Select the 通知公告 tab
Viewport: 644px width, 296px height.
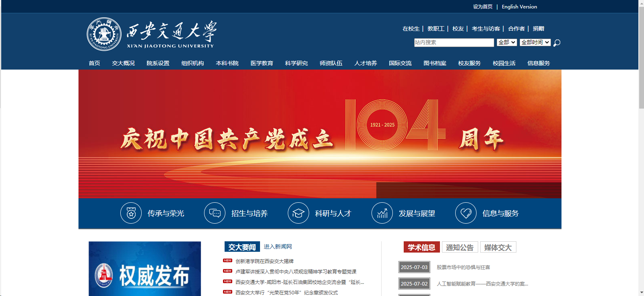[460, 247]
